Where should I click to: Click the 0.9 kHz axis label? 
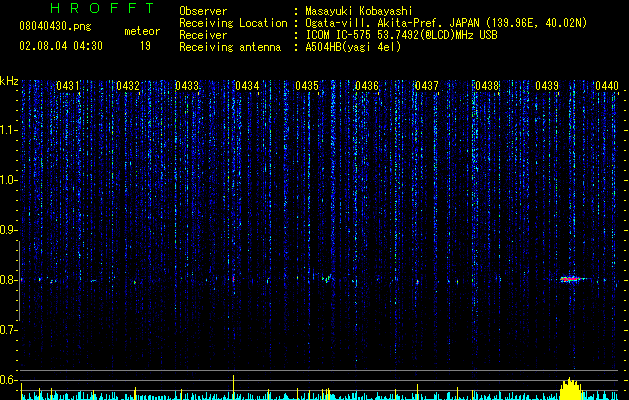click(x=8, y=230)
